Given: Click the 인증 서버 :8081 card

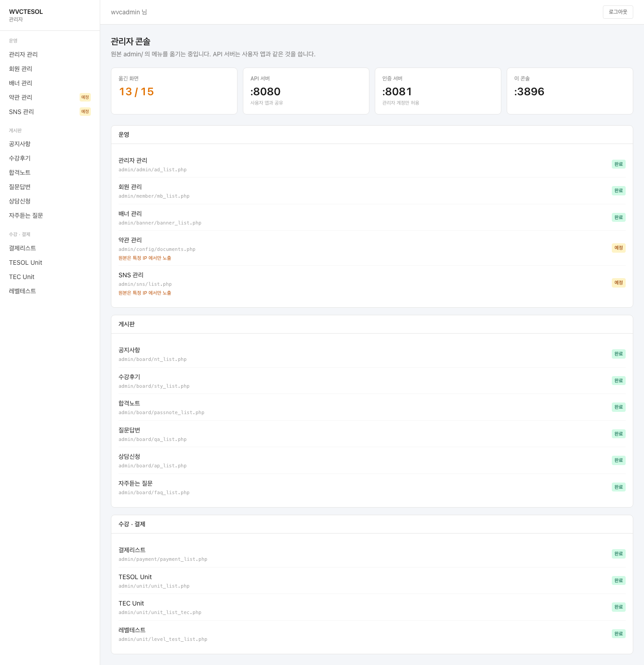Looking at the screenshot, I should pos(438,91).
